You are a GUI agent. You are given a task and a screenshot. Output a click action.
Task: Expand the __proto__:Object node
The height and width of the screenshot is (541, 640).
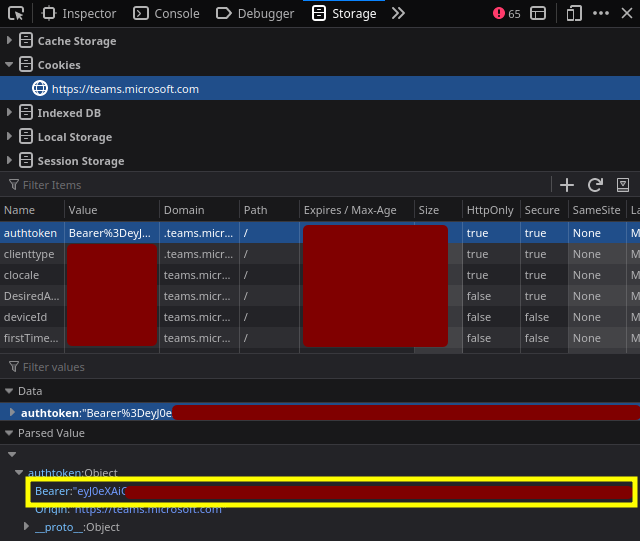coord(26,527)
